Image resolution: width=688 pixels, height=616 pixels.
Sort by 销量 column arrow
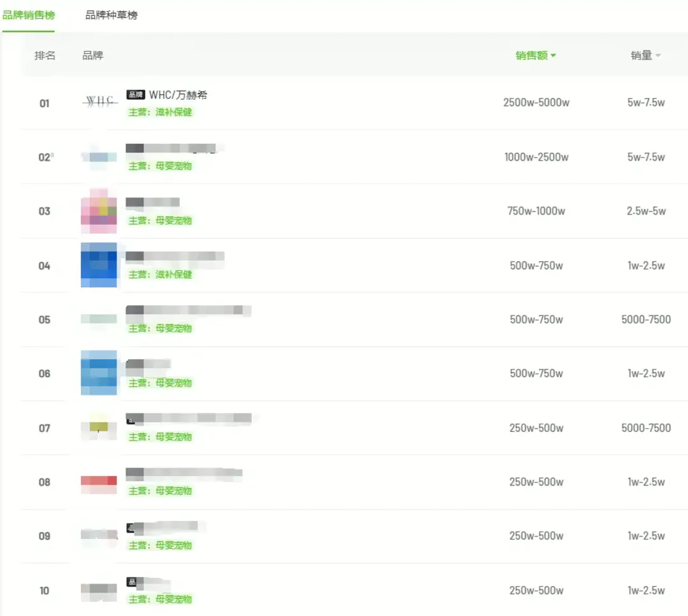tap(657, 55)
